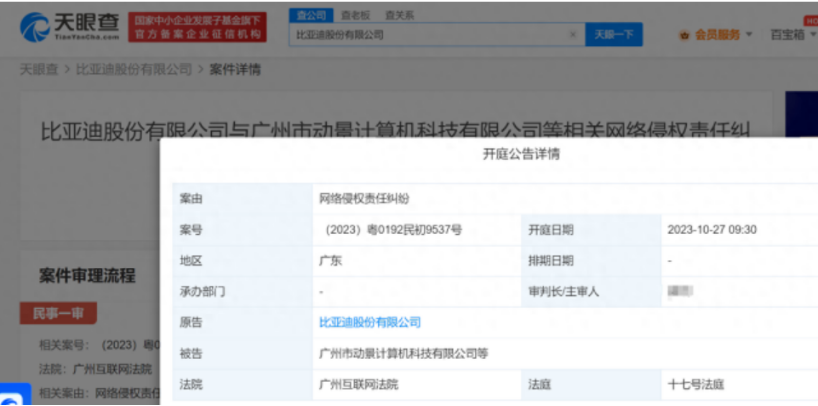The height and width of the screenshot is (406, 818).
Task: Click case number (2023)粤0192民初9537号
Action: [393, 230]
